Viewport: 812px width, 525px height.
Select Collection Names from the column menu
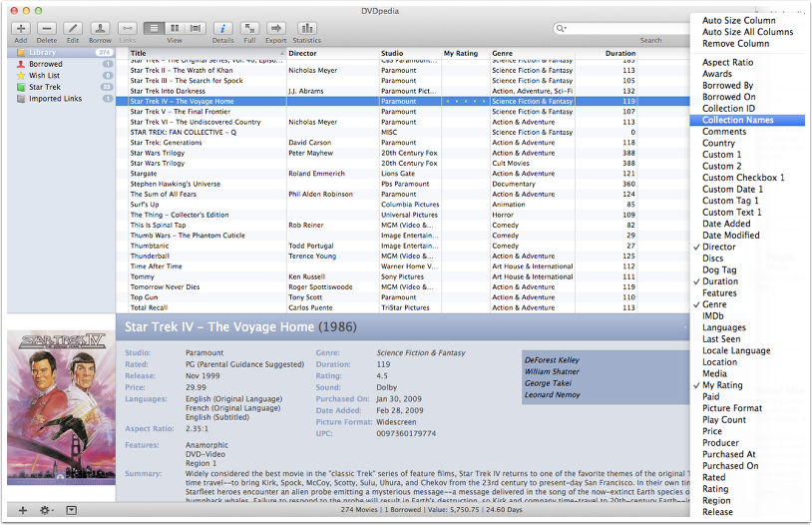click(x=737, y=120)
